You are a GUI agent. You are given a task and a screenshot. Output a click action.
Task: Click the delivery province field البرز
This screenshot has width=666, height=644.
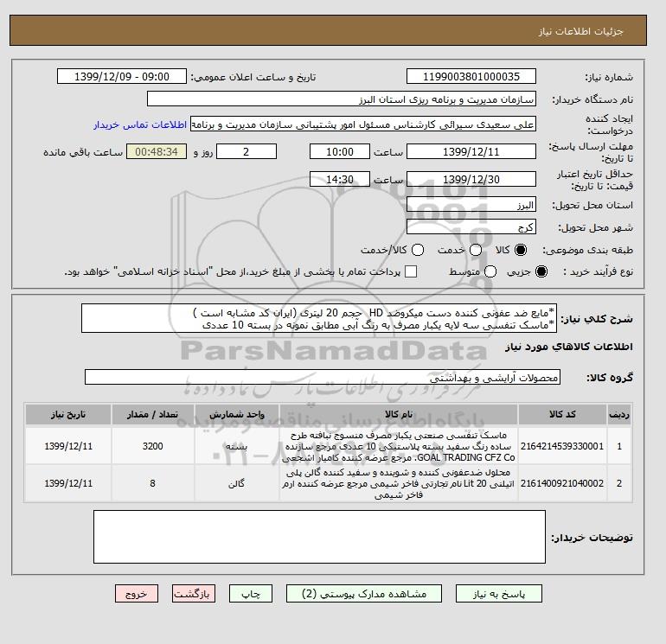point(471,205)
